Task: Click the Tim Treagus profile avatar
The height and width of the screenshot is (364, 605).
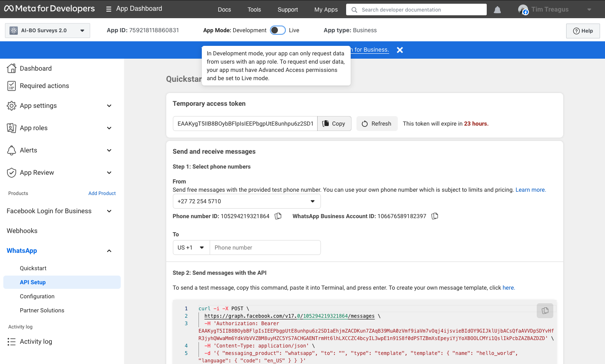Action: point(523,10)
